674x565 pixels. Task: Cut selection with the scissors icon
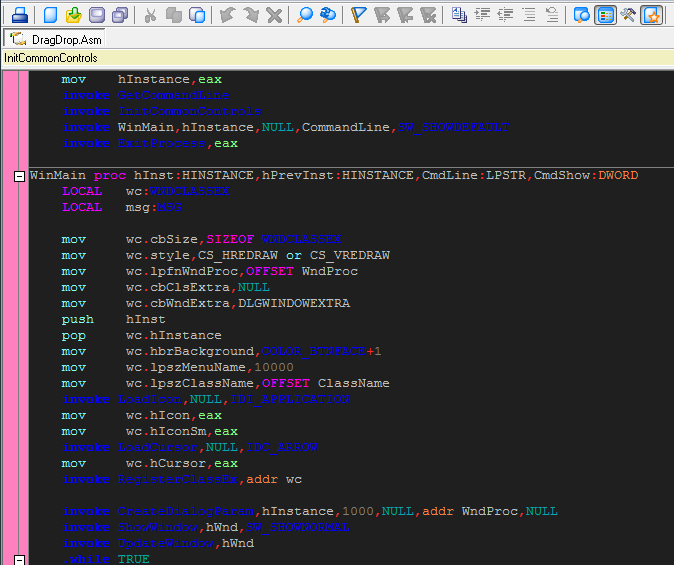[x=150, y=15]
